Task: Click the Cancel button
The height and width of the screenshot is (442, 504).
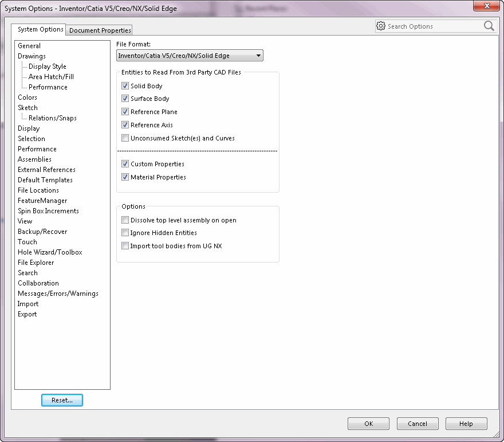Action: (x=418, y=424)
